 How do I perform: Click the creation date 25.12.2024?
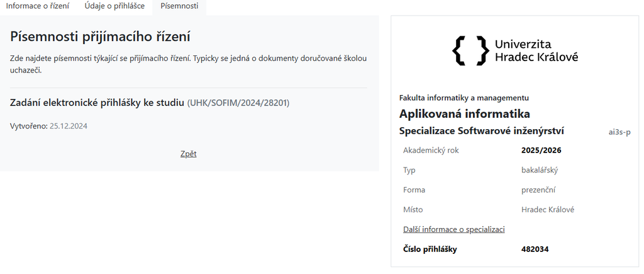tap(69, 126)
